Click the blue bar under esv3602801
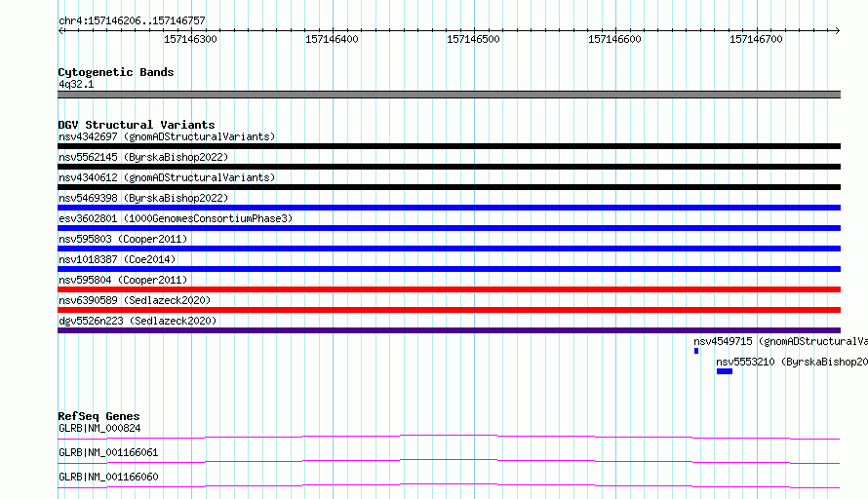The image size is (868, 499). pos(449,228)
